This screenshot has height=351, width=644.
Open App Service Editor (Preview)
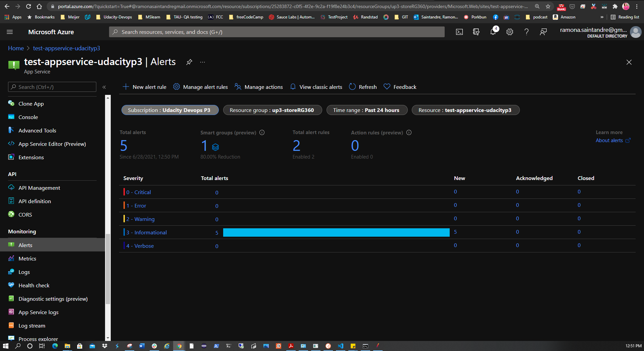pos(52,144)
